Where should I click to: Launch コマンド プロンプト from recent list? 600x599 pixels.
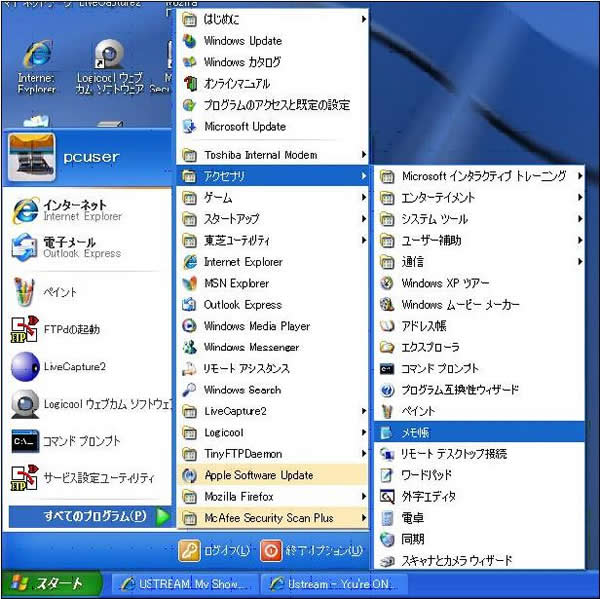coord(89,441)
